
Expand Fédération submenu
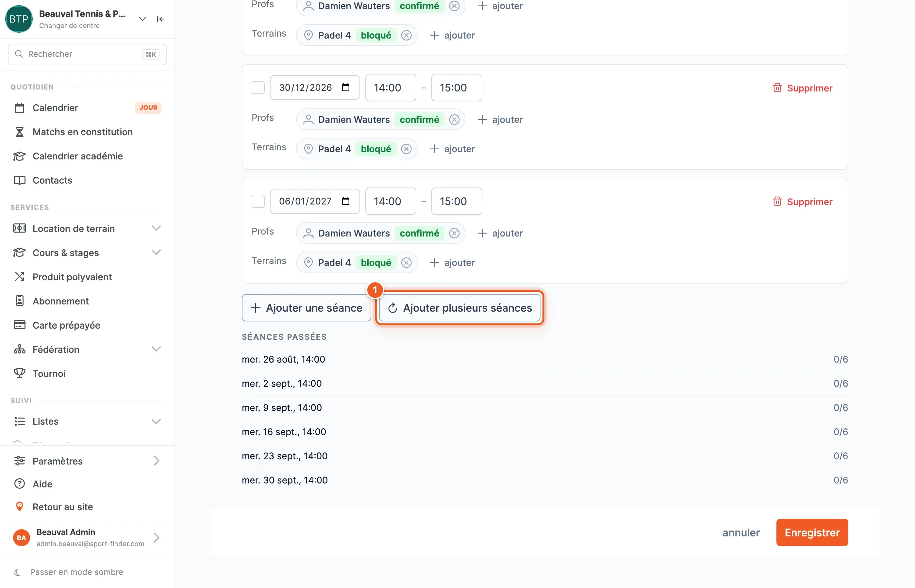click(156, 349)
